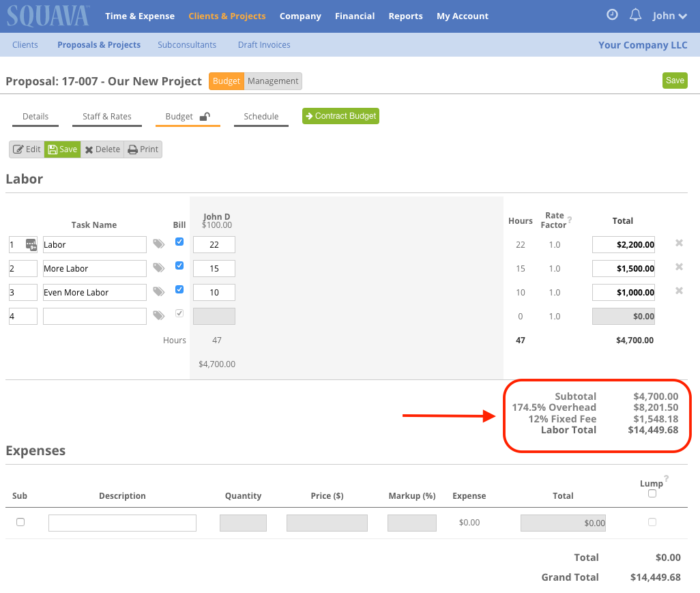Click the Contract Budget button
Image resolution: width=700 pixels, height=593 pixels.
340,116
